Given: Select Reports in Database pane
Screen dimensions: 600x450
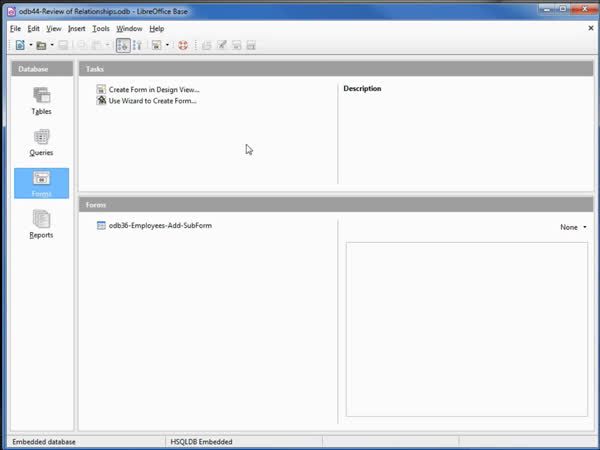Looking at the screenshot, I should point(41,225).
